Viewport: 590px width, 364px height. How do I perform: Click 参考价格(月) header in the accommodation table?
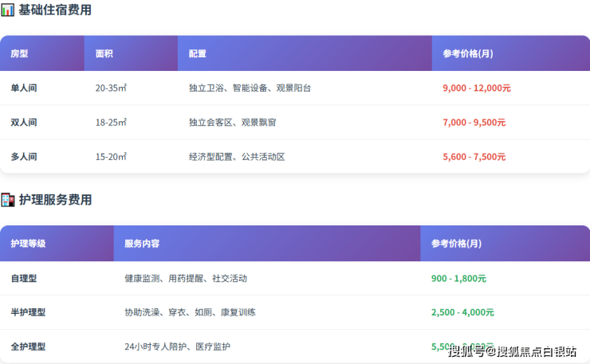pos(467,53)
